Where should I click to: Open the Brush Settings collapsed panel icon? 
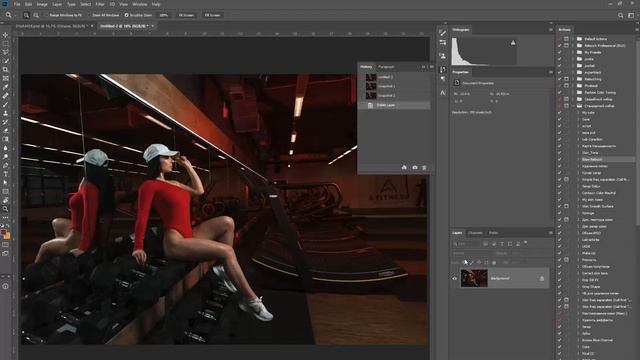[443, 32]
